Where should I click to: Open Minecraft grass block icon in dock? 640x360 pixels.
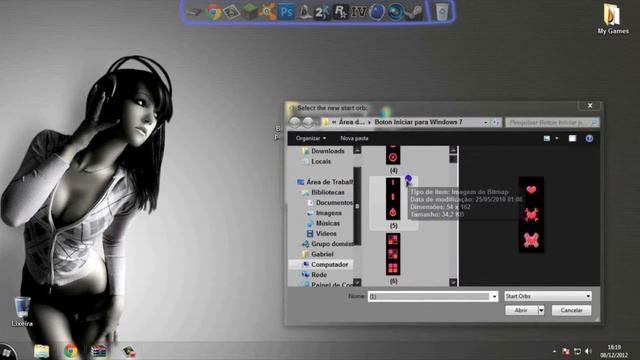249,12
